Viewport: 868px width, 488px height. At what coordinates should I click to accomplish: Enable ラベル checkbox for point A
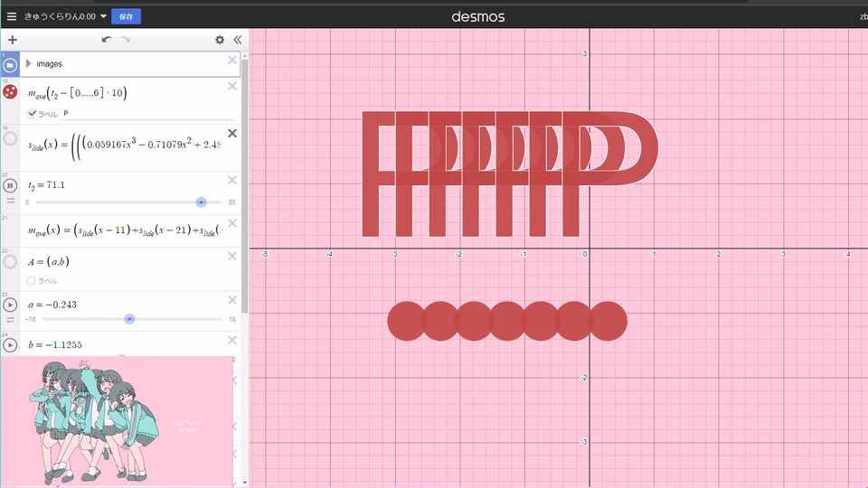tap(32, 281)
